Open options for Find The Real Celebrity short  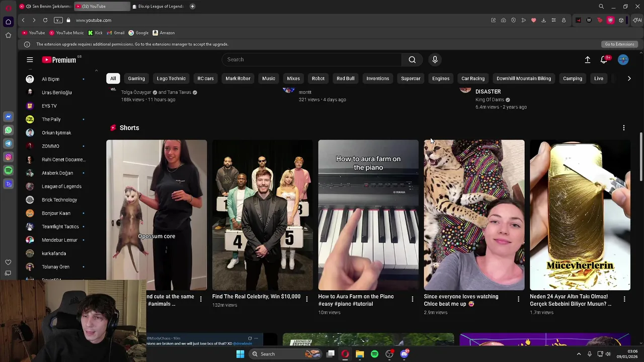point(306,299)
